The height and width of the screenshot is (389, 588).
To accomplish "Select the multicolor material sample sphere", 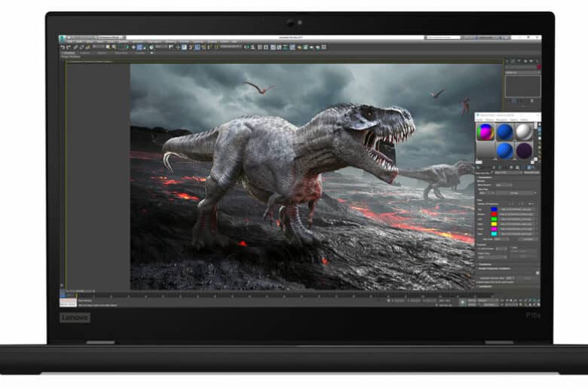I will pyautogui.click(x=485, y=132).
